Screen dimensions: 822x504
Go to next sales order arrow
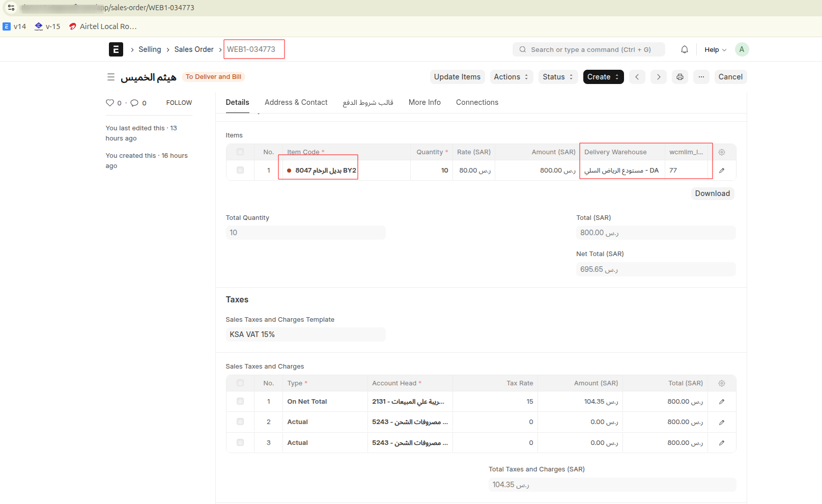tap(658, 77)
